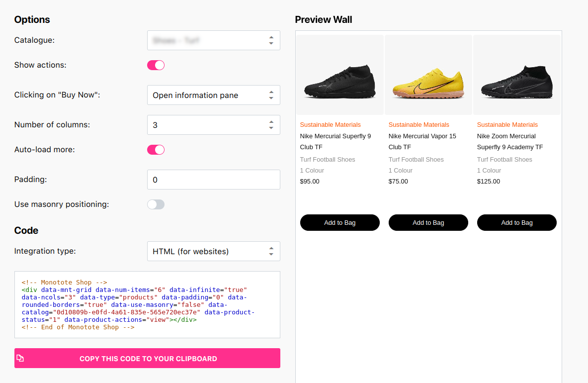Click the arrows on Number of columns select
Image resolution: width=588 pixels, height=383 pixels.
point(271,125)
